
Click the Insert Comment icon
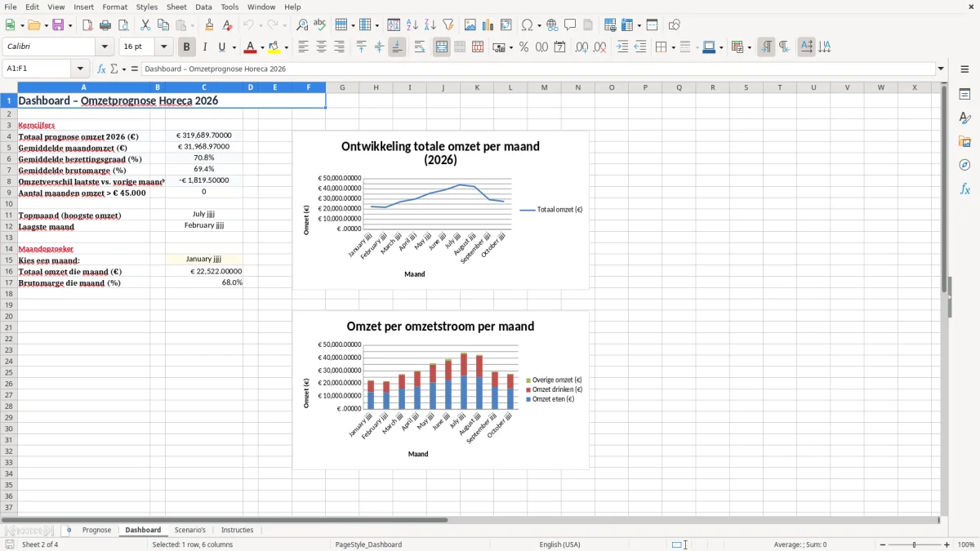[x=570, y=25]
